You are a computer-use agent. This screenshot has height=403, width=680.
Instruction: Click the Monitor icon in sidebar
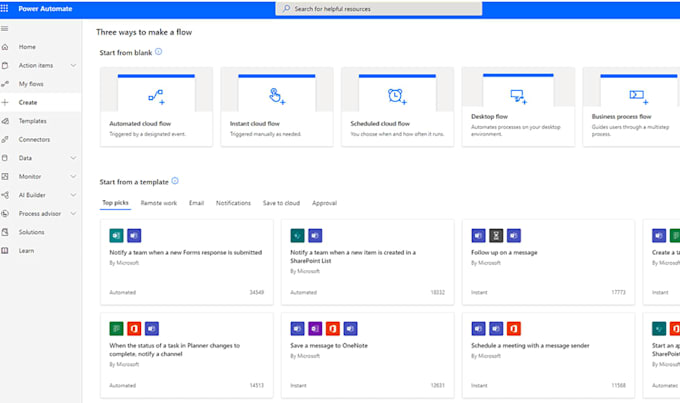5,177
